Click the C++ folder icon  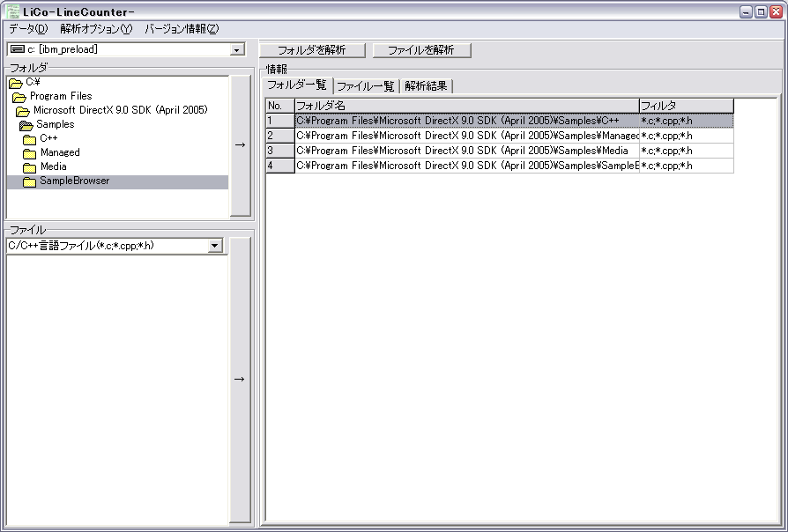click(x=30, y=138)
